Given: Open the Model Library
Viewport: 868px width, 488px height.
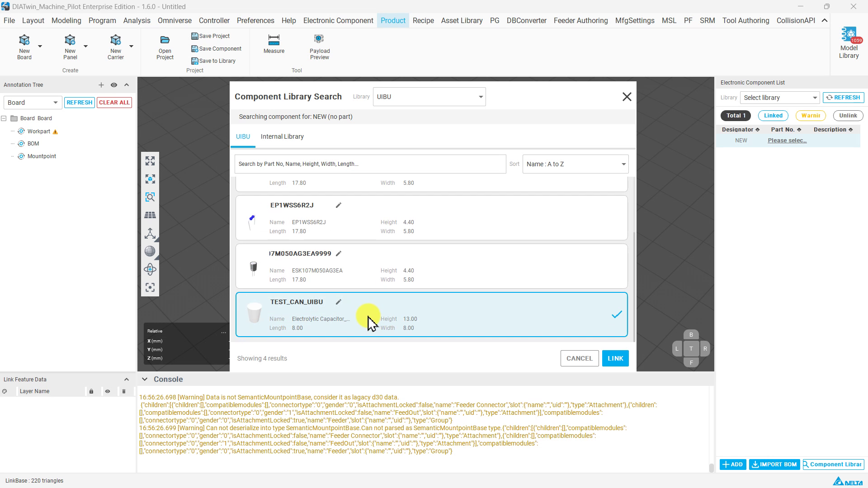Looking at the screenshot, I should (849, 43).
